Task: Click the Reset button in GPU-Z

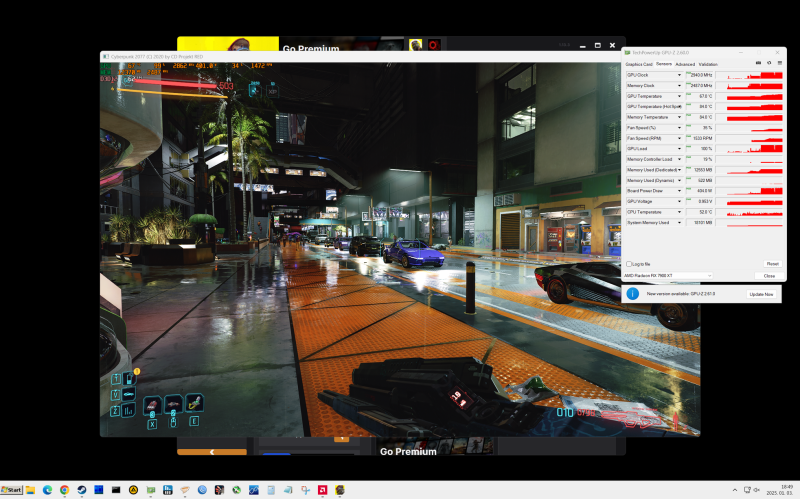Action: pos(772,264)
